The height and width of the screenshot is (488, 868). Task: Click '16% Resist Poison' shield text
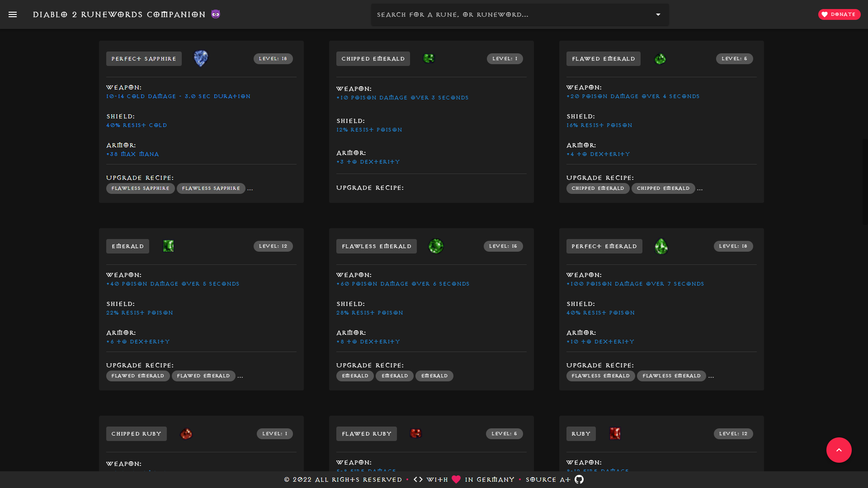[x=599, y=125]
